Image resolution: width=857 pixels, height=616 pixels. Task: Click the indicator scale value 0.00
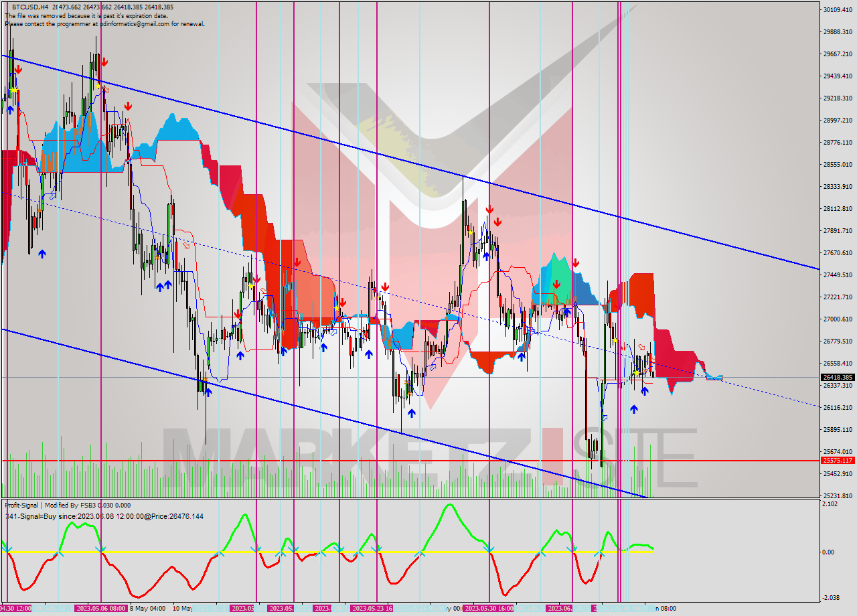pyautogui.click(x=830, y=552)
